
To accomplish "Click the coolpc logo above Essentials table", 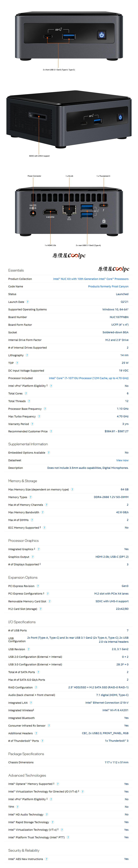I will 114,269.
